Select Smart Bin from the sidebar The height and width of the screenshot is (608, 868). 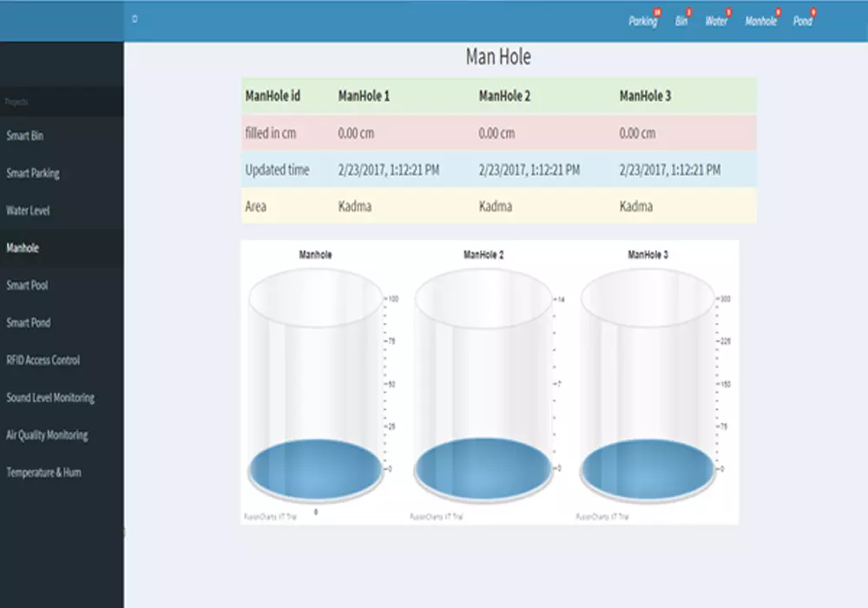(26, 135)
